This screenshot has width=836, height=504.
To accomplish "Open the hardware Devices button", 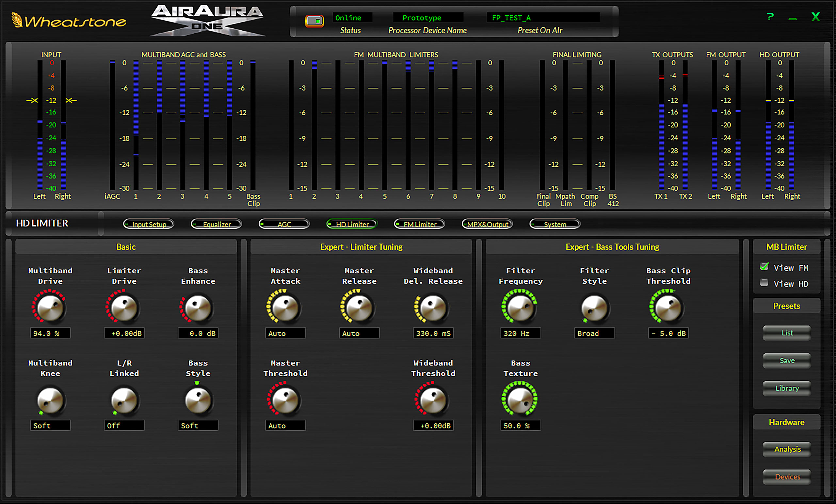I will [787, 477].
